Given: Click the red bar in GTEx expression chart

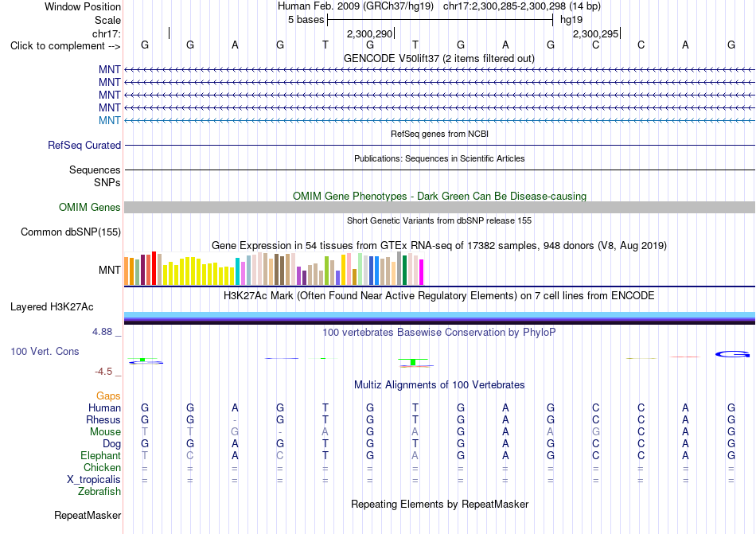Looking at the screenshot, I should pyautogui.click(x=154, y=268).
